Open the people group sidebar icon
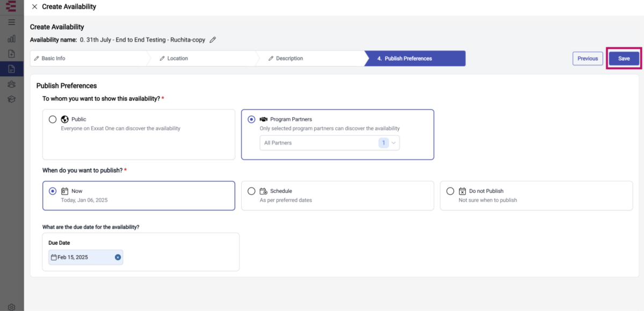The width and height of the screenshot is (644, 311). click(x=11, y=84)
